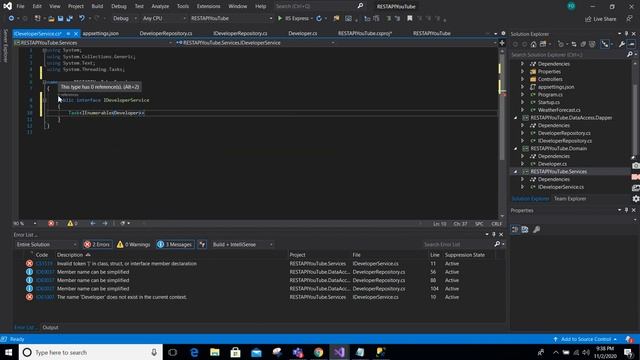The width and height of the screenshot is (640, 360).
Task: Click the browser refresh toolbar icon
Action: [319, 18]
